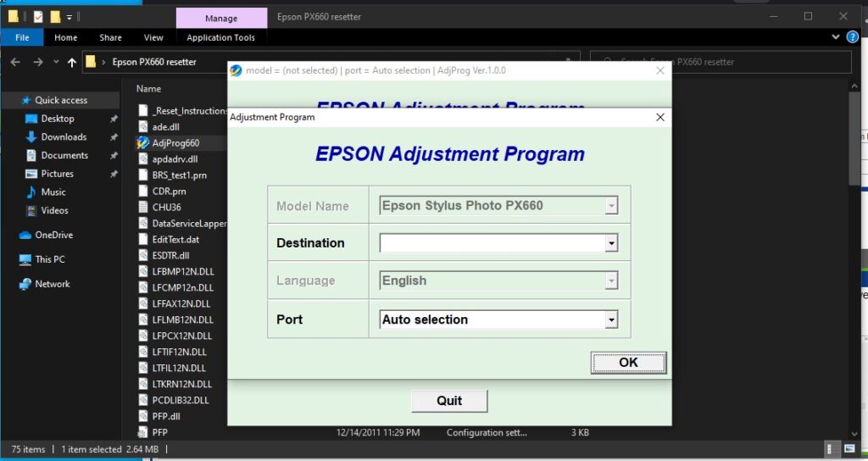Select the _Reset_Instructions file

(182, 111)
